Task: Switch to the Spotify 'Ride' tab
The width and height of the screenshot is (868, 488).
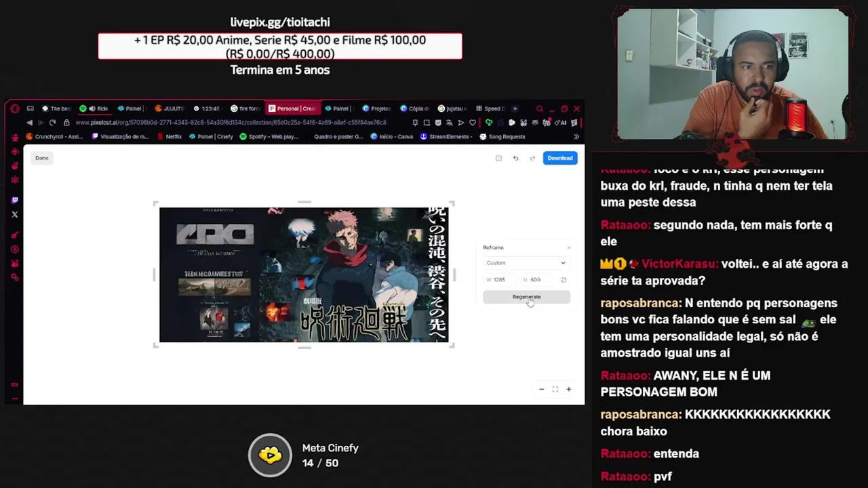Action: [94, 108]
